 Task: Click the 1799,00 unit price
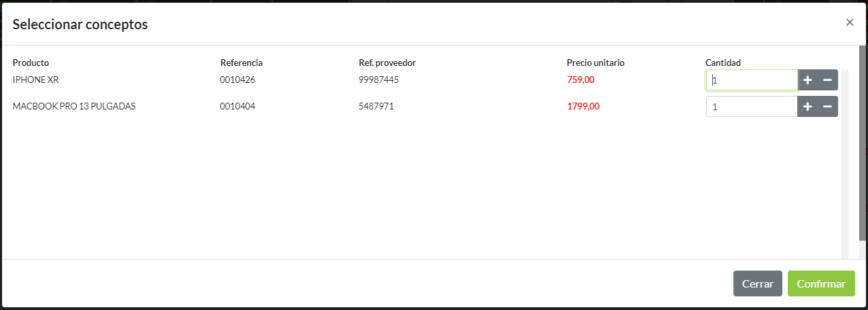(583, 106)
